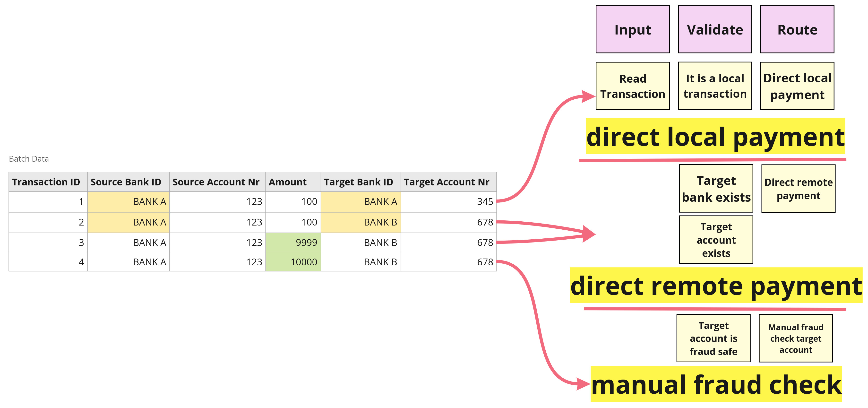Click 'It is a local transaction' note
Viewport: 868px width, 408px height.
[x=715, y=86]
